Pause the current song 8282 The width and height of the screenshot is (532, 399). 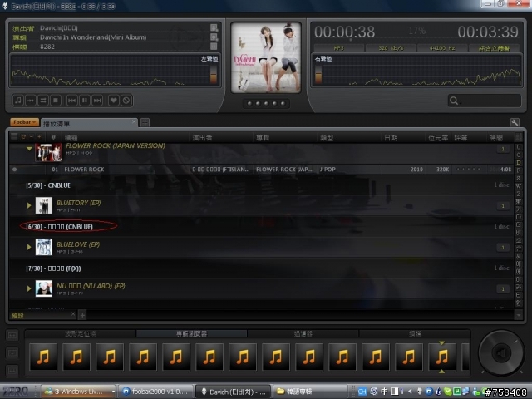click(85, 101)
